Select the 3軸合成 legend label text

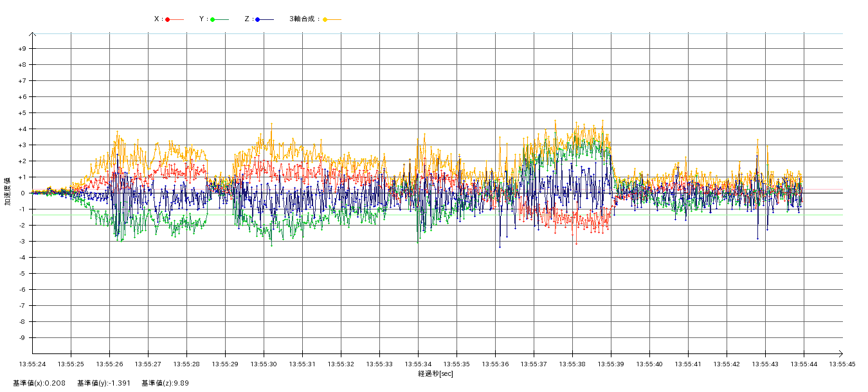pyautogui.click(x=304, y=19)
